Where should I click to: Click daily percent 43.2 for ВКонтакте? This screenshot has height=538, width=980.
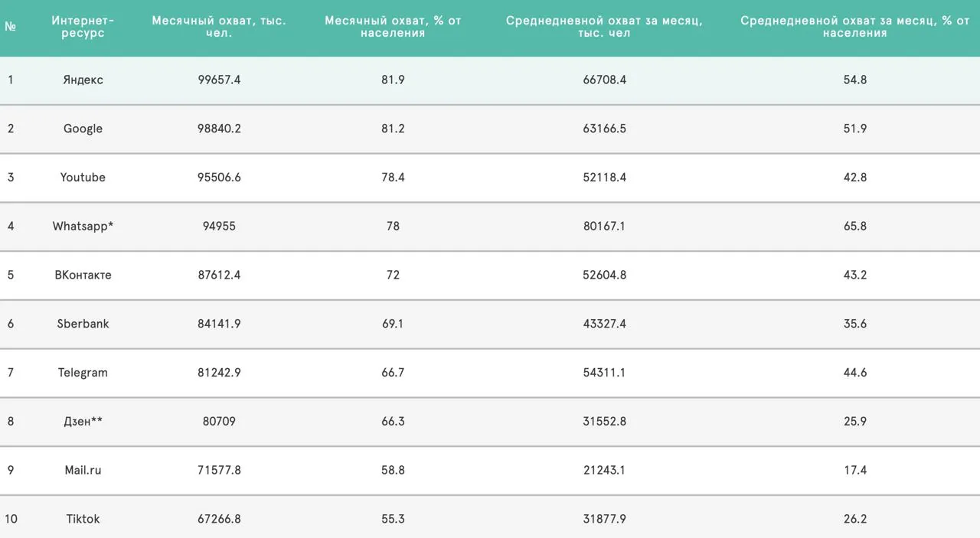(x=855, y=275)
